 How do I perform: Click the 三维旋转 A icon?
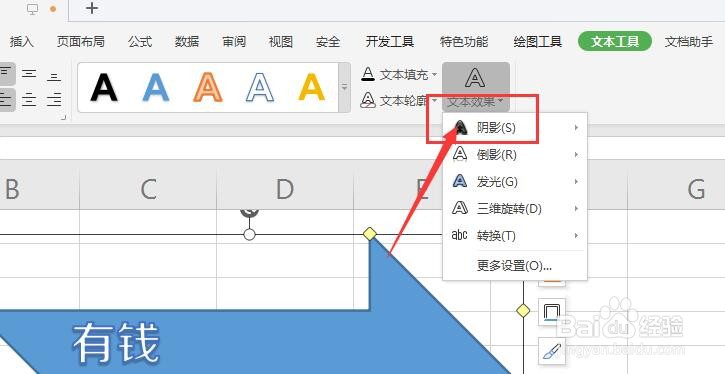pos(460,208)
